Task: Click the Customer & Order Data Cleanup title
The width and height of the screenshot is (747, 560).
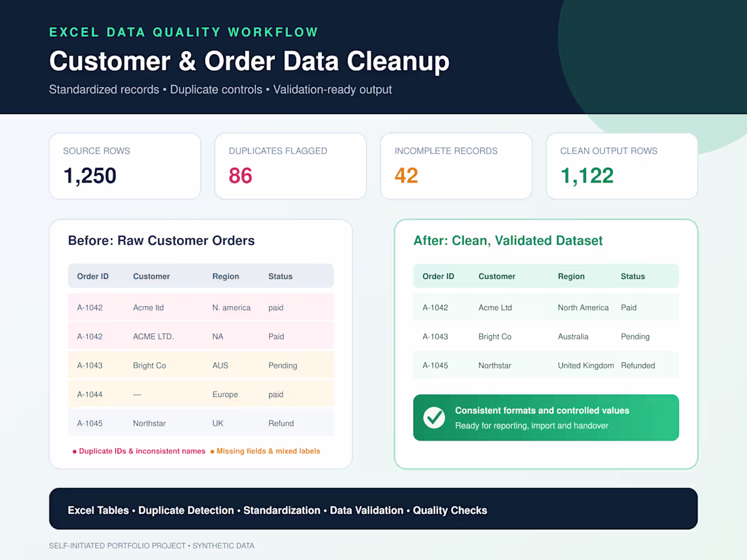Action: pos(249,61)
